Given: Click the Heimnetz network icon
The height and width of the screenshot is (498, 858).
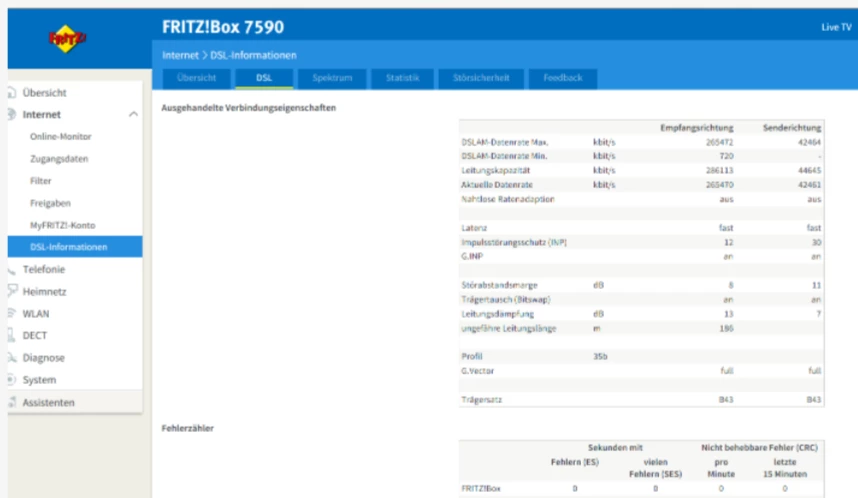Looking at the screenshot, I should tap(12, 291).
